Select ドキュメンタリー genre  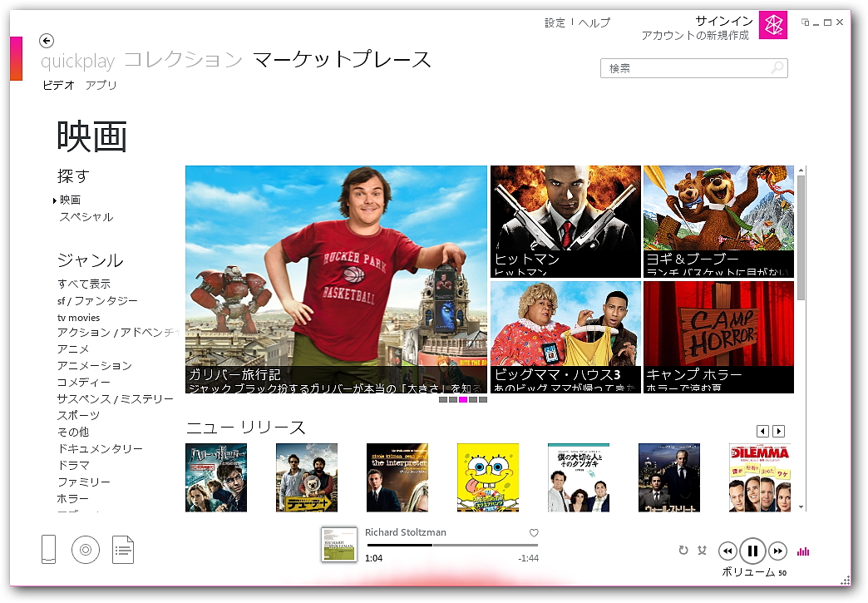(x=101, y=448)
